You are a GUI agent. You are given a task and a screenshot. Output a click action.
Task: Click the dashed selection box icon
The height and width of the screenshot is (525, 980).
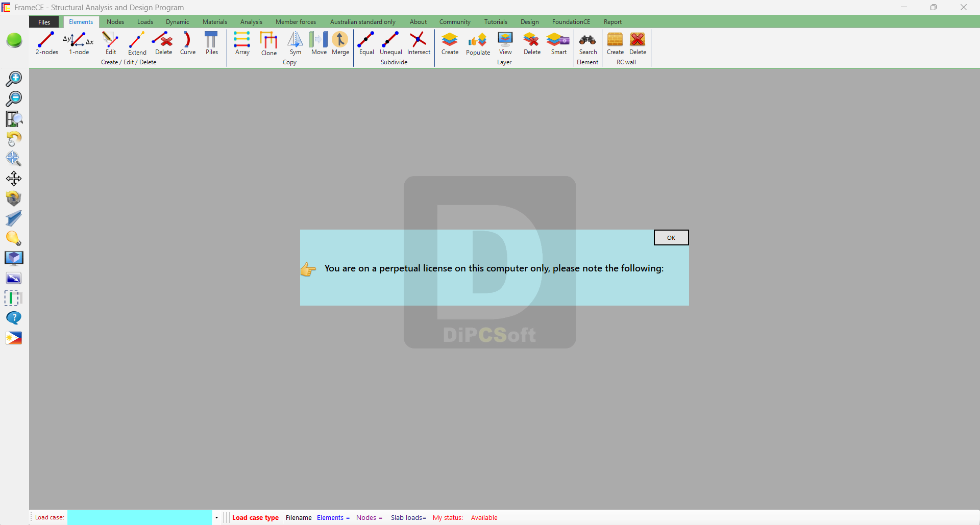tap(14, 298)
